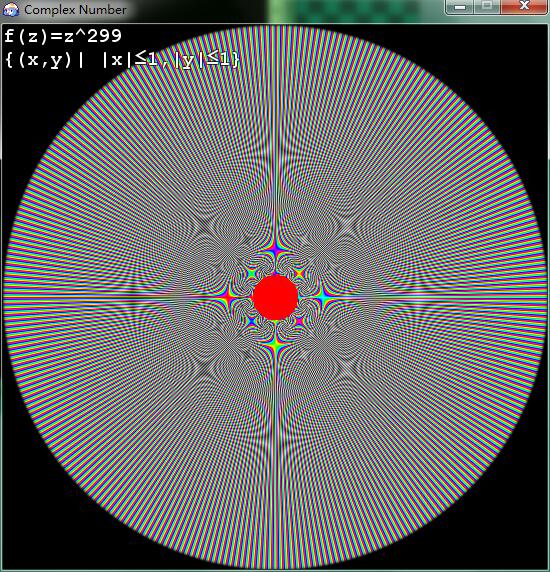The width and height of the screenshot is (550, 572).
Task: Click the formula text f(z)=z^299
Action: point(63,36)
